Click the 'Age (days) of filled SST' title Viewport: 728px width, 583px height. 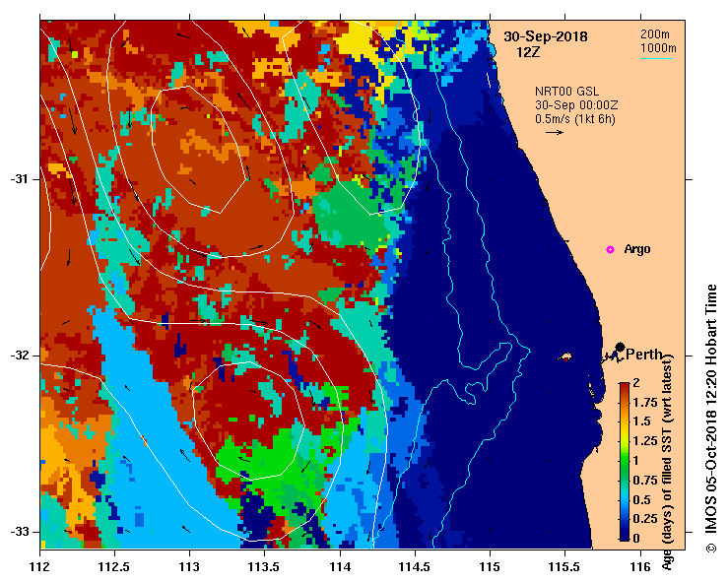pos(667,463)
